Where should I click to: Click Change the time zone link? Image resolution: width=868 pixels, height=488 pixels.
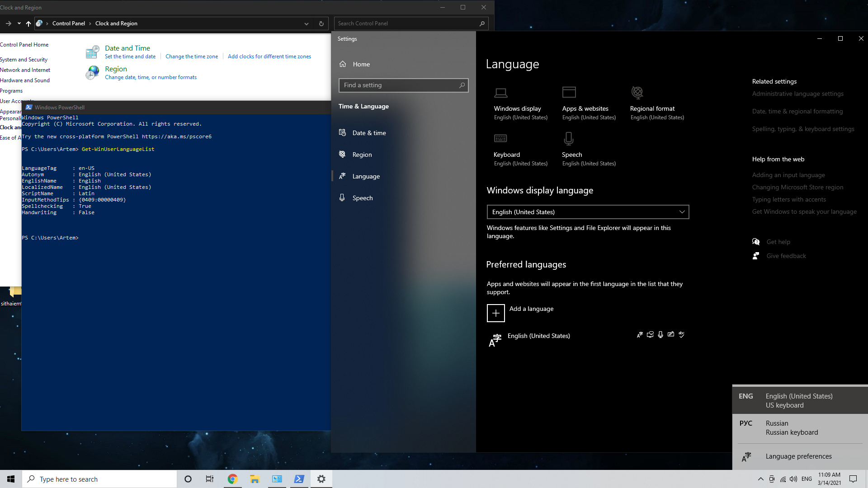click(x=192, y=56)
